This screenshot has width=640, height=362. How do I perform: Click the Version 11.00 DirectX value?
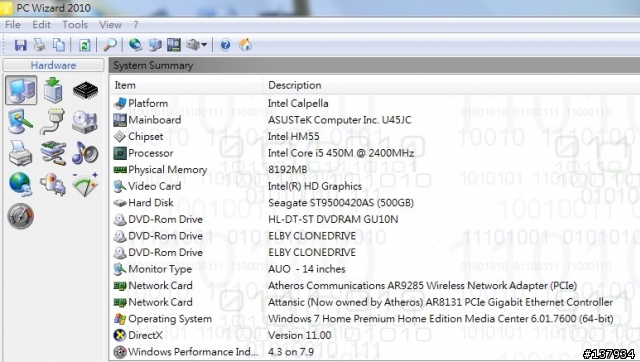pyautogui.click(x=300, y=335)
